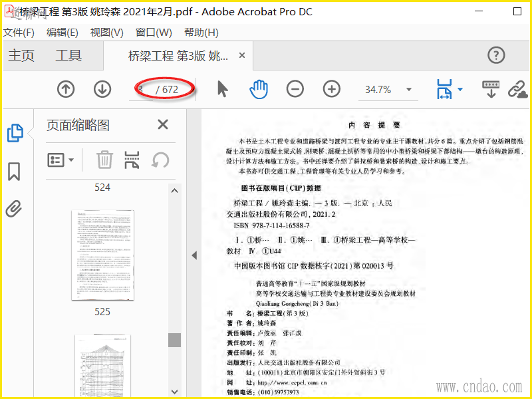Click the page label 524
The height and width of the screenshot is (399, 532).
coord(102,188)
